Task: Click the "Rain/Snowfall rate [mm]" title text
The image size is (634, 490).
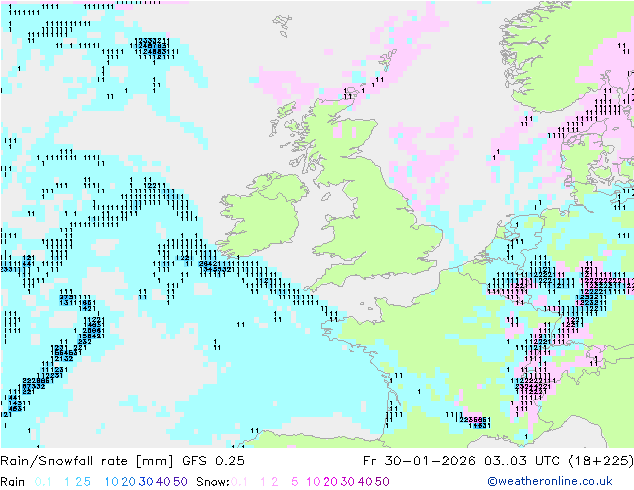Action: pos(87,461)
